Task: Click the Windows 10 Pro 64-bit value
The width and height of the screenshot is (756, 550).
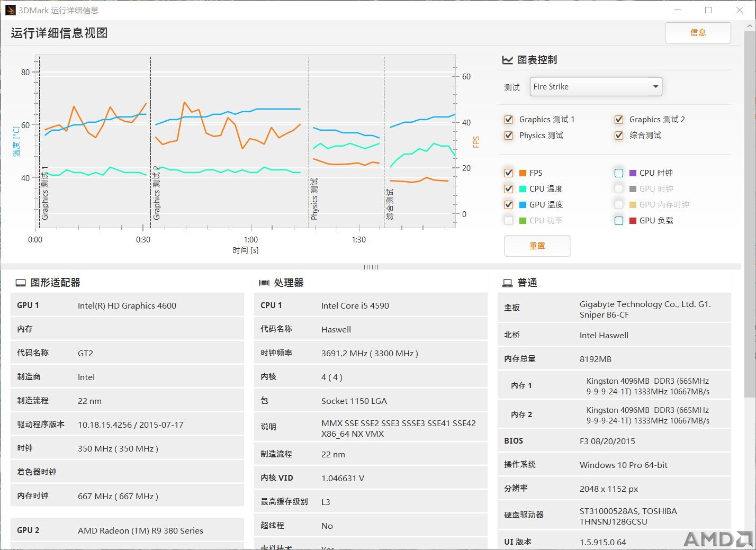Action: 624,465
